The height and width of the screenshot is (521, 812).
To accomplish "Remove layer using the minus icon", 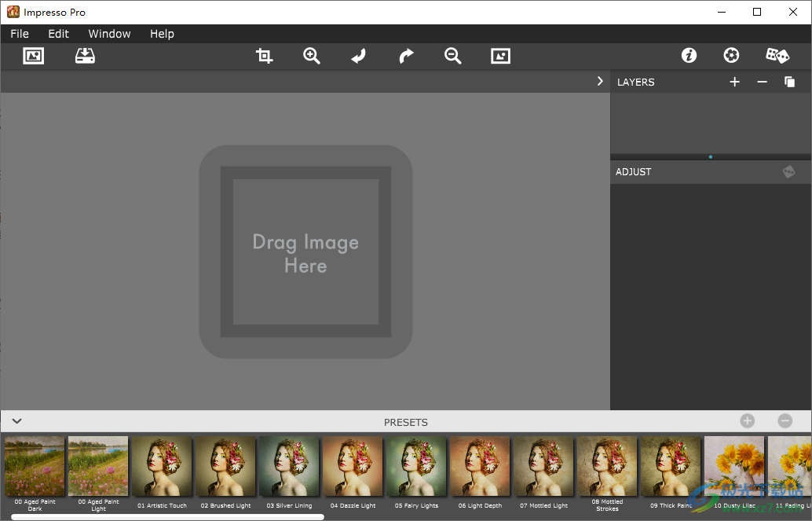I will [x=762, y=82].
